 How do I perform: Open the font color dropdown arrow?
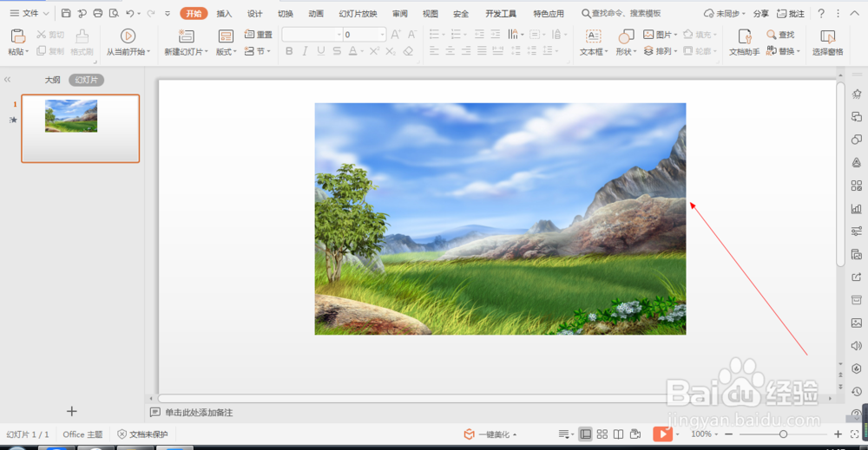tap(362, 52)
